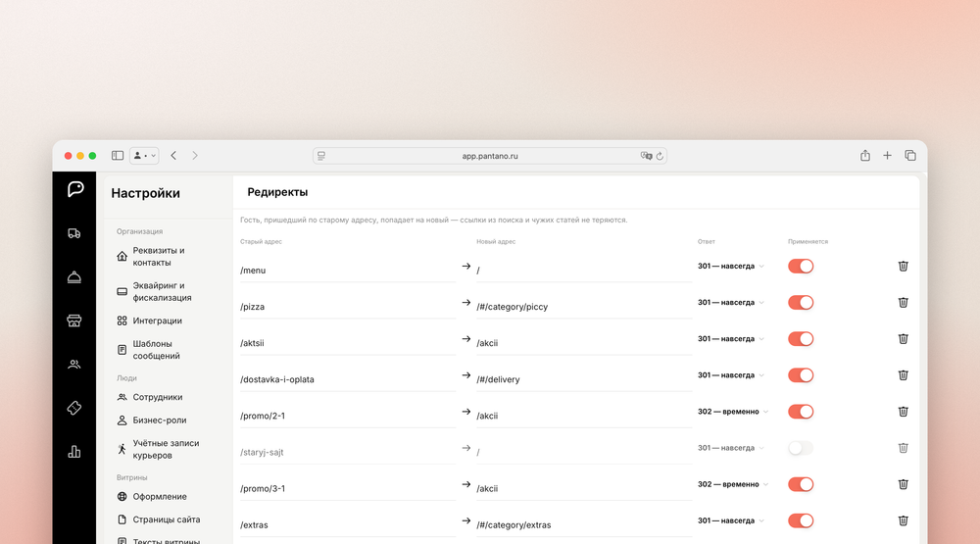Open Реквизиты и контакты page
Viewport: 980px width, 544px height.
(158, 257)
